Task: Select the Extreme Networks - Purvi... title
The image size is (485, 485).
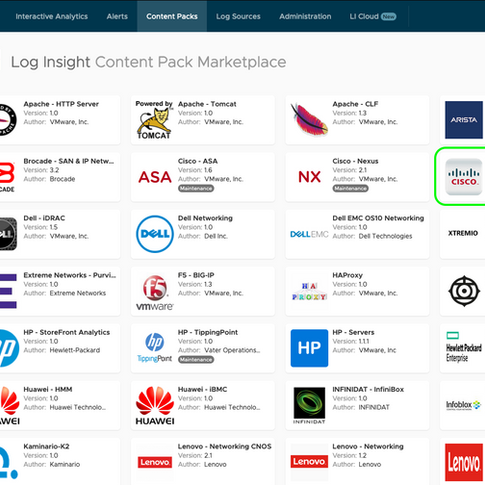Action: click(70, 275)
